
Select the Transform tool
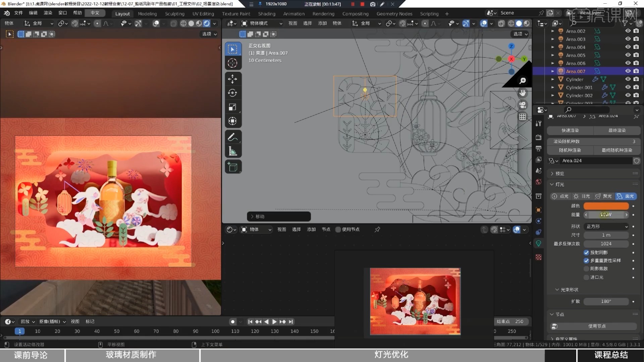[x=233, y=121]
